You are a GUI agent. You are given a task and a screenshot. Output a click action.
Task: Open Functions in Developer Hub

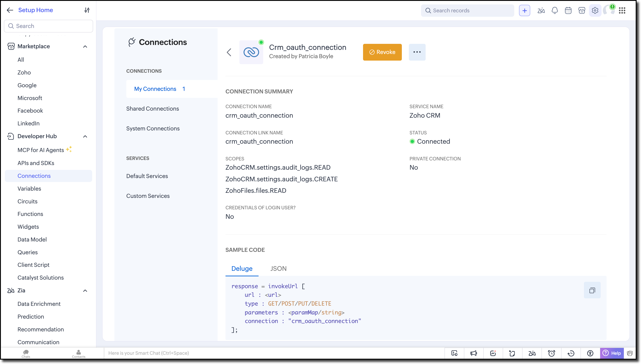click(x=30, y=214)
